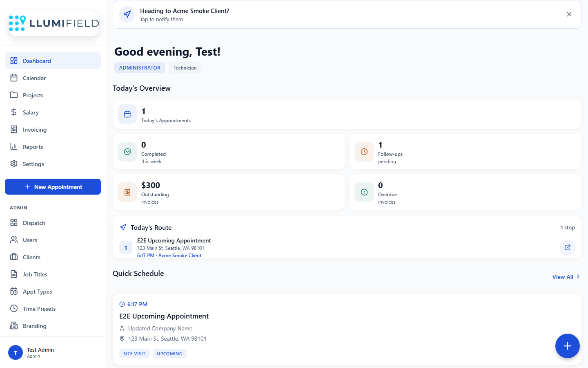Click the Users people icon
This screenshot has height=368, width=588.
tap(14, 240)
